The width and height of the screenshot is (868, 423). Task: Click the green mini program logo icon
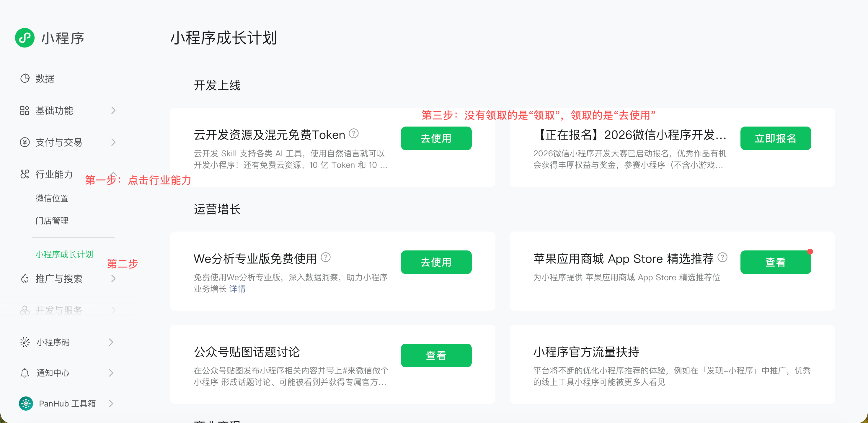pos(25,38)
